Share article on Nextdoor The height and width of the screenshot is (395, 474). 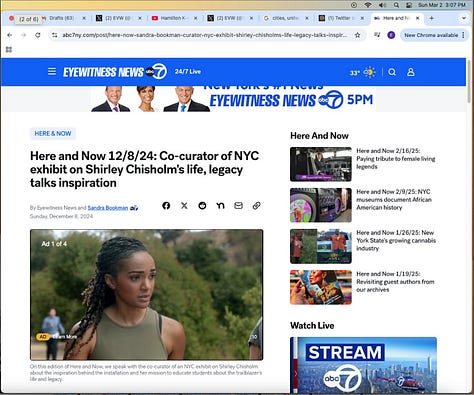[x=220, y=206]
